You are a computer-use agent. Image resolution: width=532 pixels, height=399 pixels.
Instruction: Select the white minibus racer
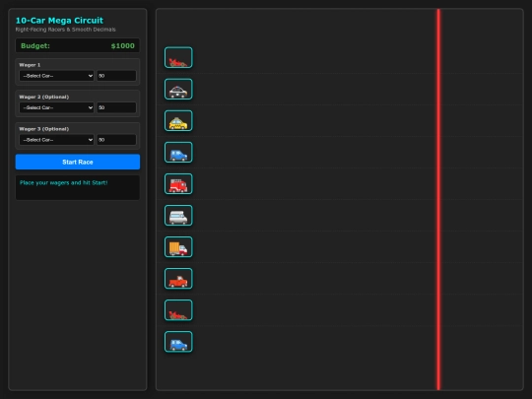[x=178, y=216]
